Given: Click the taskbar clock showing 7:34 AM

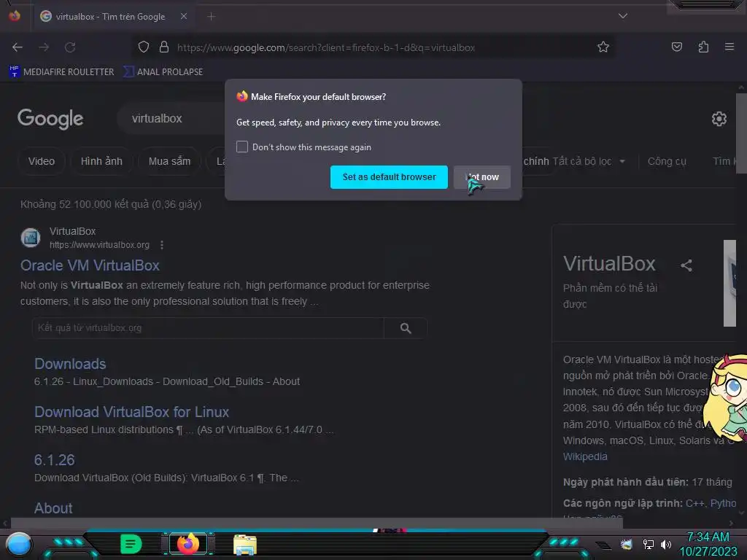Looking at the screenshot, I should click(708, 544).
